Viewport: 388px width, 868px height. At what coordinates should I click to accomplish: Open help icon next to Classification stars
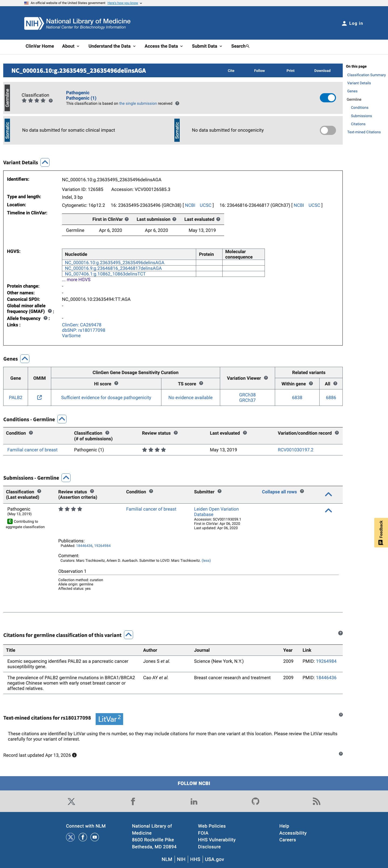tap(51, 100)
